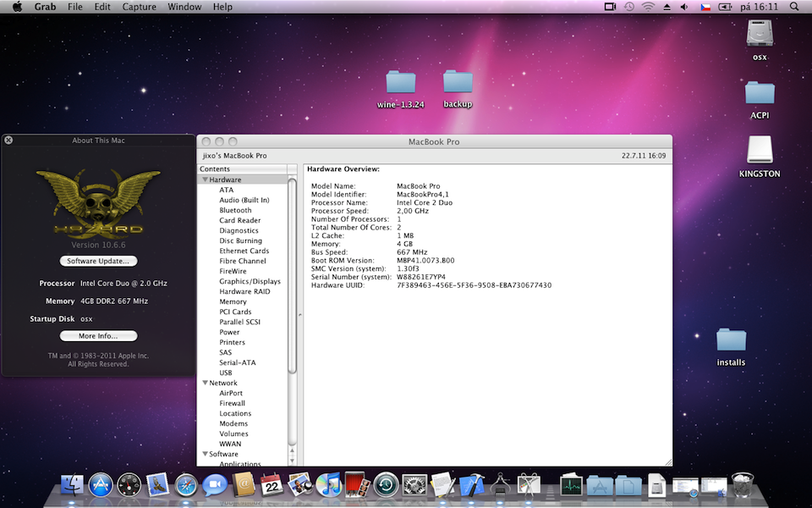Open Activity Monitor in Dock
This screenshot has width=812, height=508.
[x=571, y=486]
